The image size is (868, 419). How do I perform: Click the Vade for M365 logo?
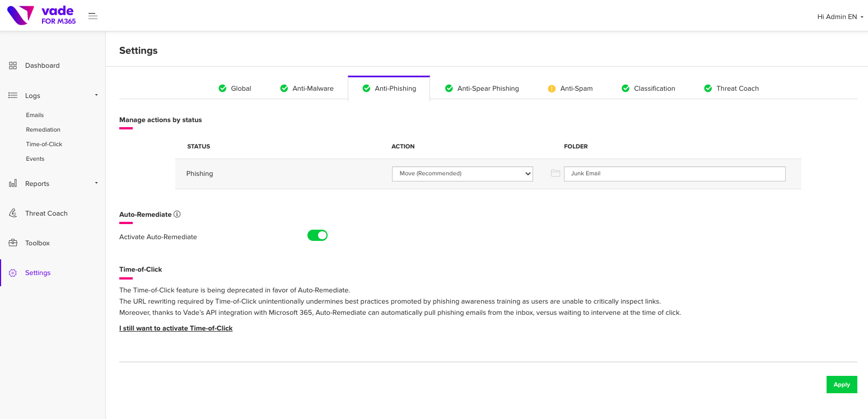tap(41, 16)
